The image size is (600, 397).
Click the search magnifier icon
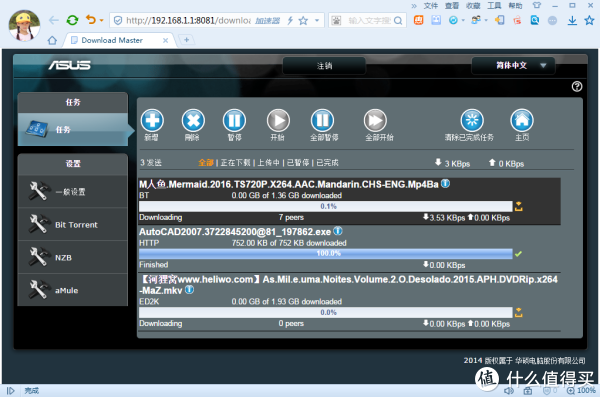pyautogui.click(x=398, y=20)
